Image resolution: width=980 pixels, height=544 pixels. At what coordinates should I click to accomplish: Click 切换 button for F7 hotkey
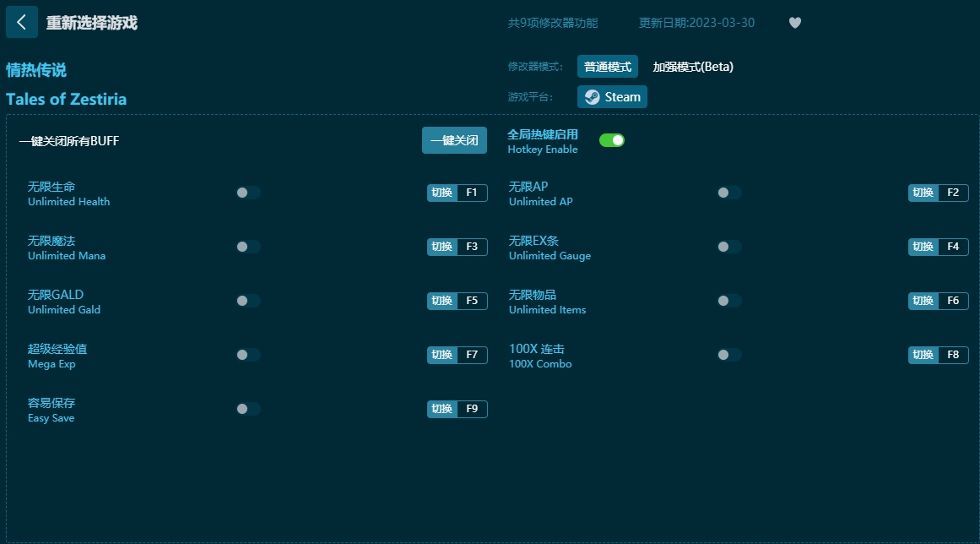[441, 355]
